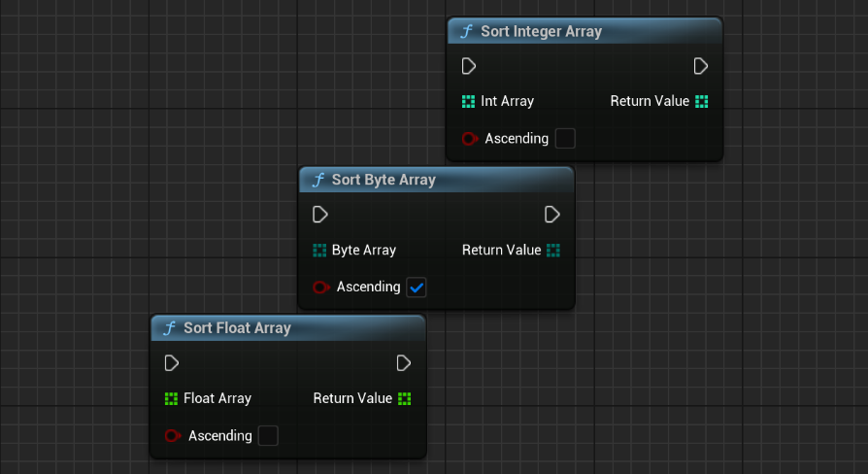The image size is (868, 474).
Task: Select the Byte Array input pin
Action: coord(319,251)
